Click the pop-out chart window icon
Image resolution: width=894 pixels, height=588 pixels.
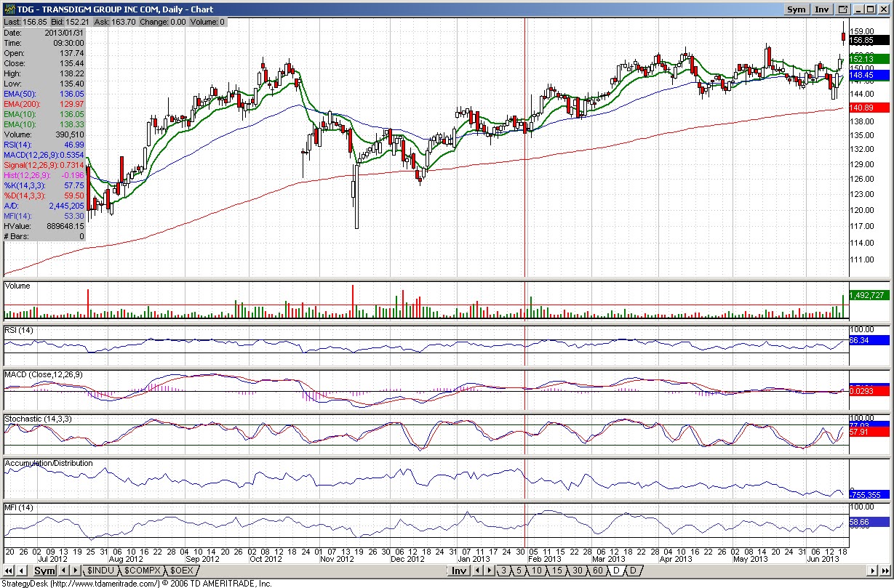(x=843, y=9)
